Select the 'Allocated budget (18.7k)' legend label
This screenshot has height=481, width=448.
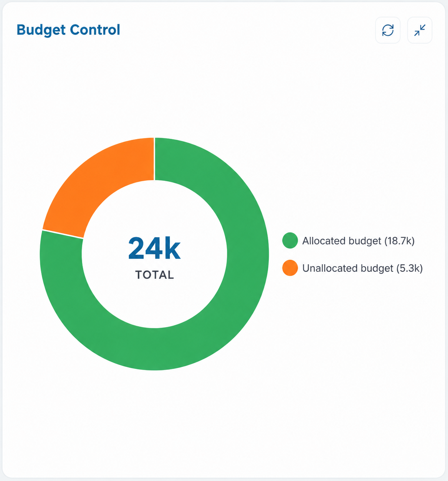pos(358,241)
